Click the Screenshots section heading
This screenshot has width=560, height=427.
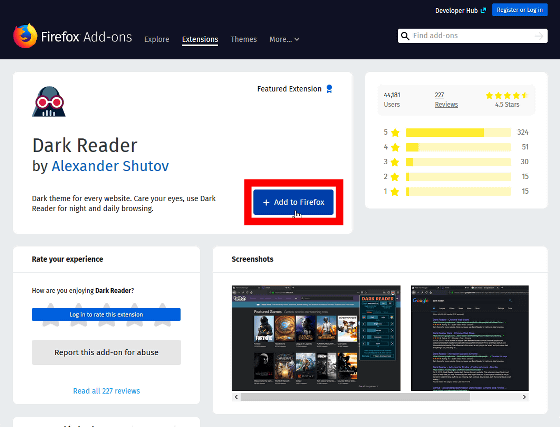[x=252, y=259]
